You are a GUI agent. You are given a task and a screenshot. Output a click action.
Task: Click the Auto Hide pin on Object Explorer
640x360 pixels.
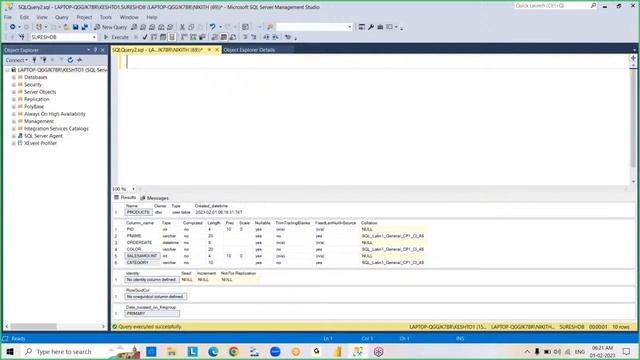96,50
